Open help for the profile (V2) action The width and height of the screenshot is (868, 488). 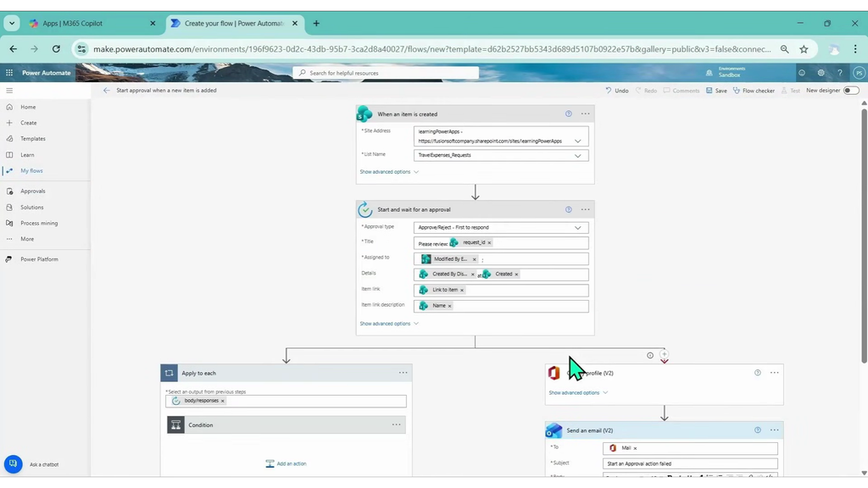[757, 373]
